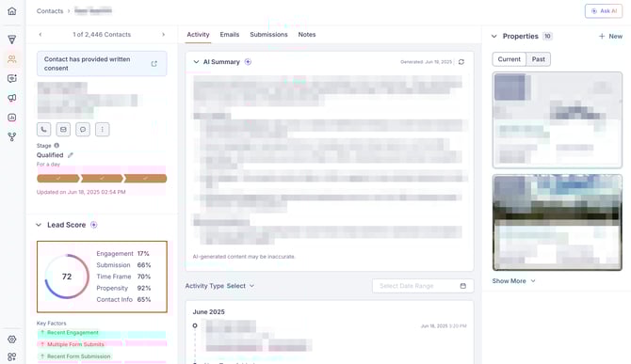The image size is (631, 364).
Task: Open the chat message icon button
Action: [x=83, y=130]
